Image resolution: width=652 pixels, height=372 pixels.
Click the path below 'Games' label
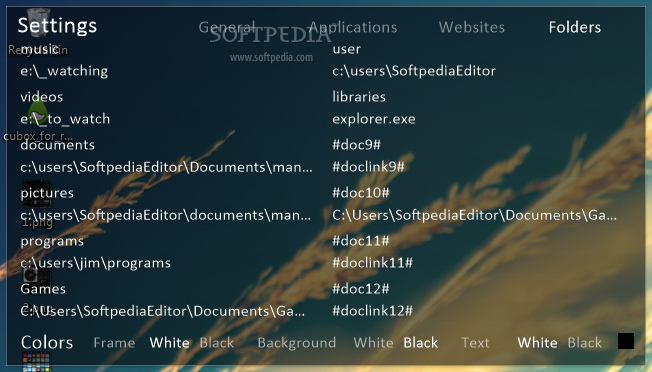pos(163,311)
